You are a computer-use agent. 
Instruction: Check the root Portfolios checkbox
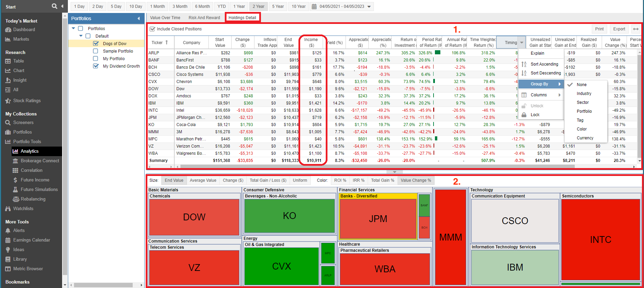pyautogui.click(x=80, y=28)
